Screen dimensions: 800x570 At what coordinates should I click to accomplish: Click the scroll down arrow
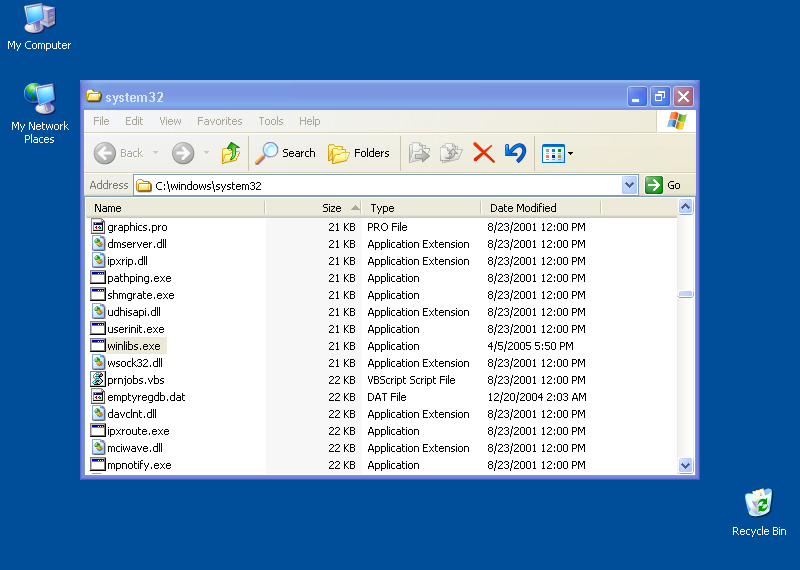tap(685, 465)
